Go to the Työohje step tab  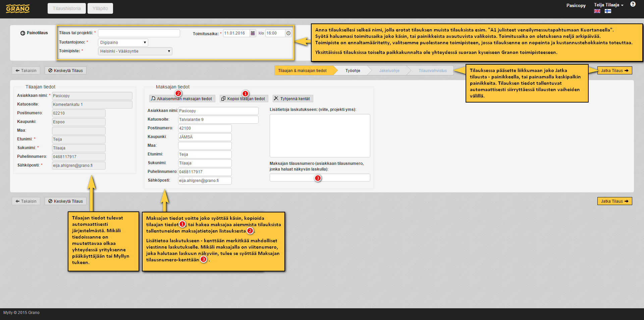point(353,71)
